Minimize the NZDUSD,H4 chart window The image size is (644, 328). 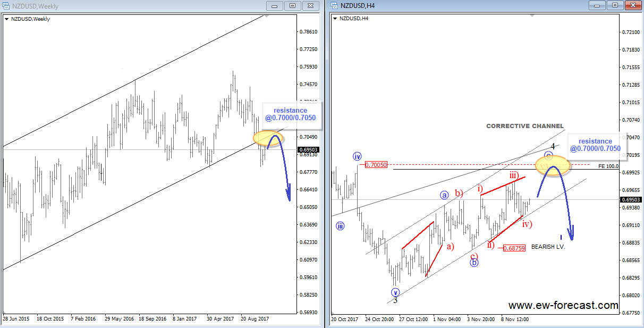[x=597, y=5]
